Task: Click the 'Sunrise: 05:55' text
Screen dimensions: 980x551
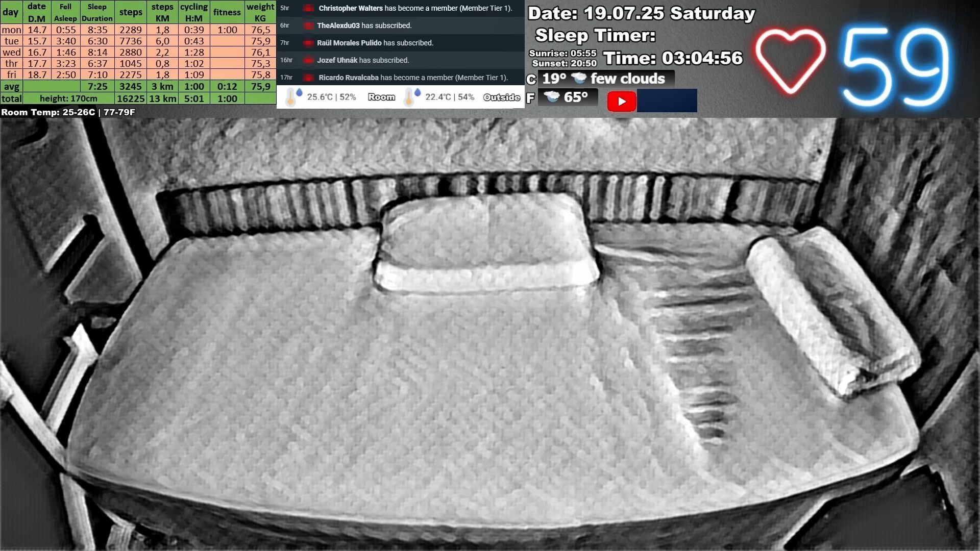Action: tap(562, 53)
